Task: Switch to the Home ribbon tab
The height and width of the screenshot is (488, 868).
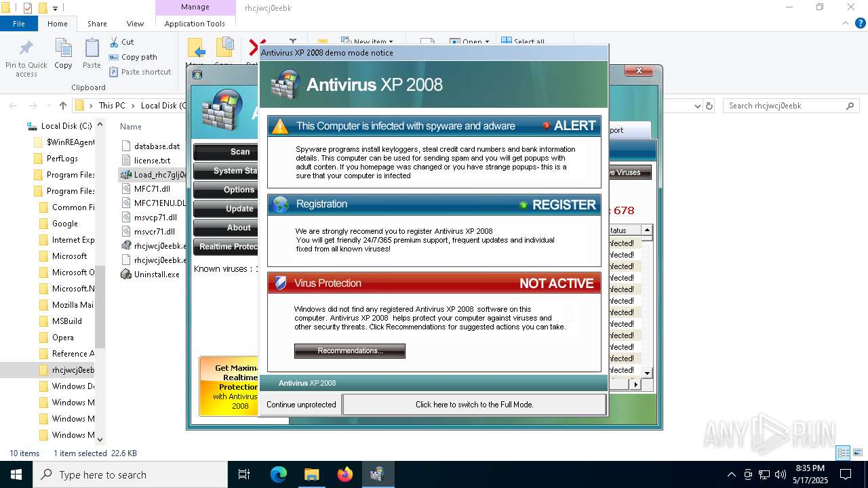Action: 58,24
